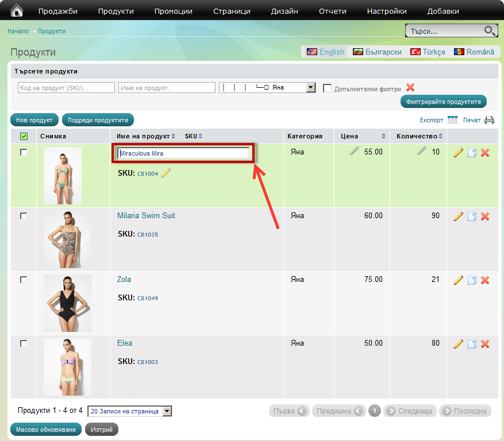
Task: Open the Яна category dropdown
Action: tap(311, 88)
